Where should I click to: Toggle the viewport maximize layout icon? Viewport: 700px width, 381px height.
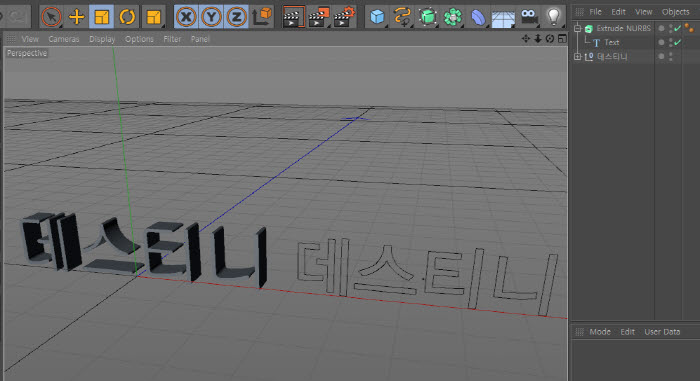562,39
